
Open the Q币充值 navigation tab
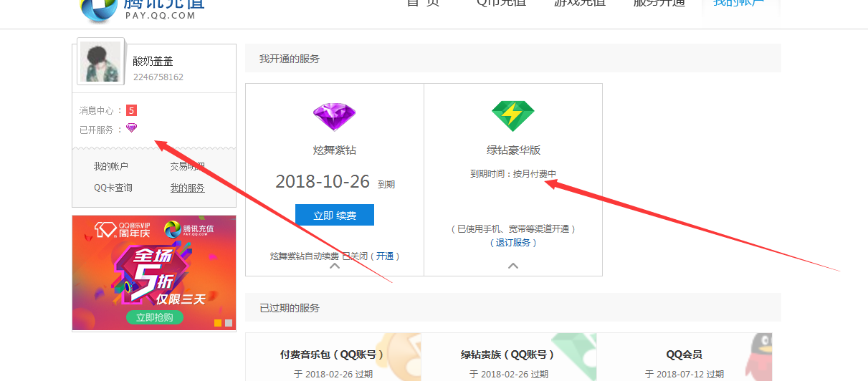pyautogui.click(x=501, y=3)
